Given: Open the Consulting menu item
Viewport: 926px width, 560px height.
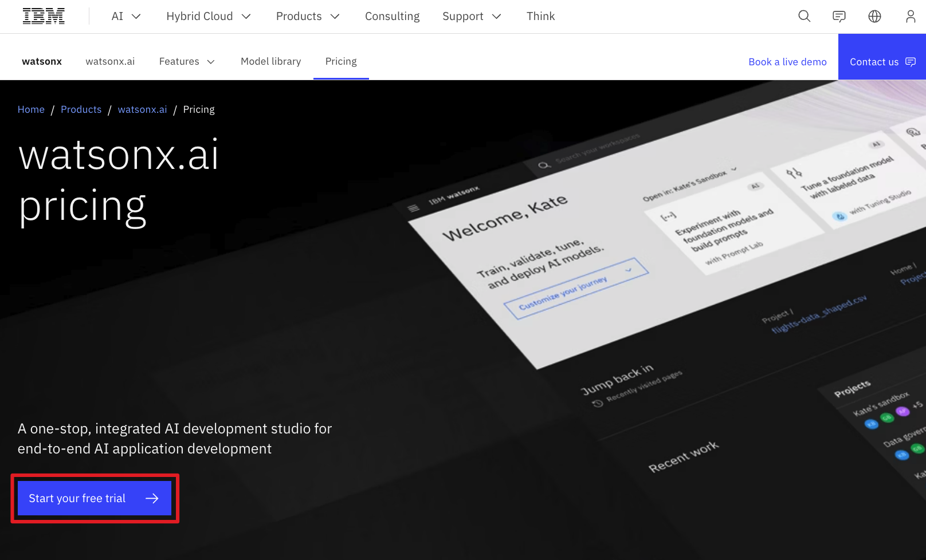Looking at the screenshot, I should pos(392,16).
